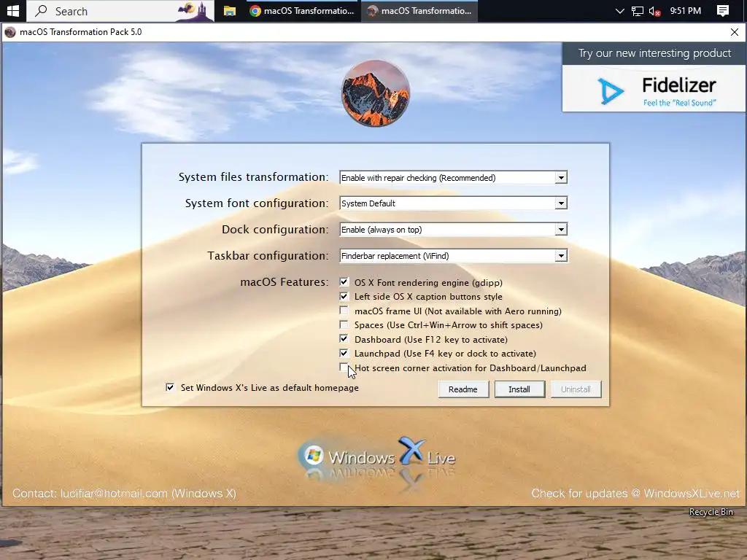Click the 'macOS Features:' label
The image size is (747, 560).
285,282
